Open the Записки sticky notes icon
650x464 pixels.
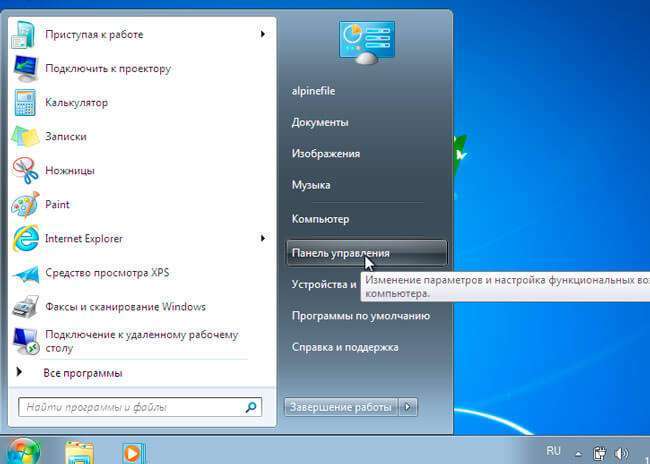(25, 136)
